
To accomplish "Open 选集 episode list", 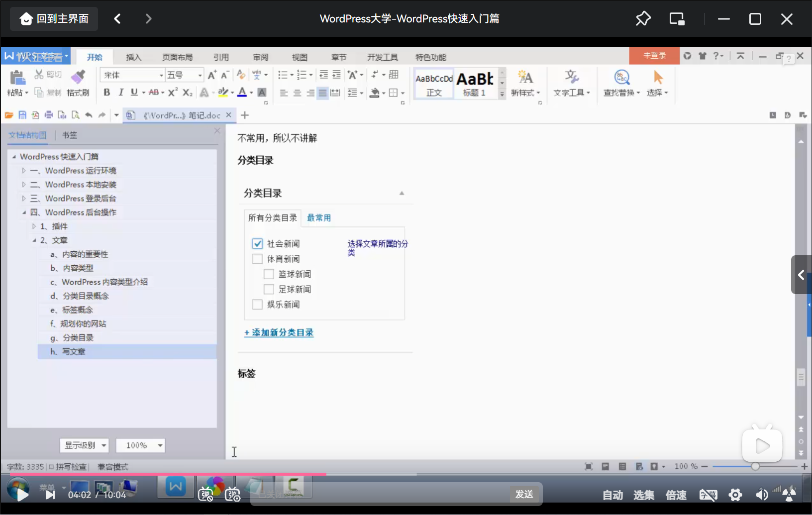I will [x=644, y=495].
